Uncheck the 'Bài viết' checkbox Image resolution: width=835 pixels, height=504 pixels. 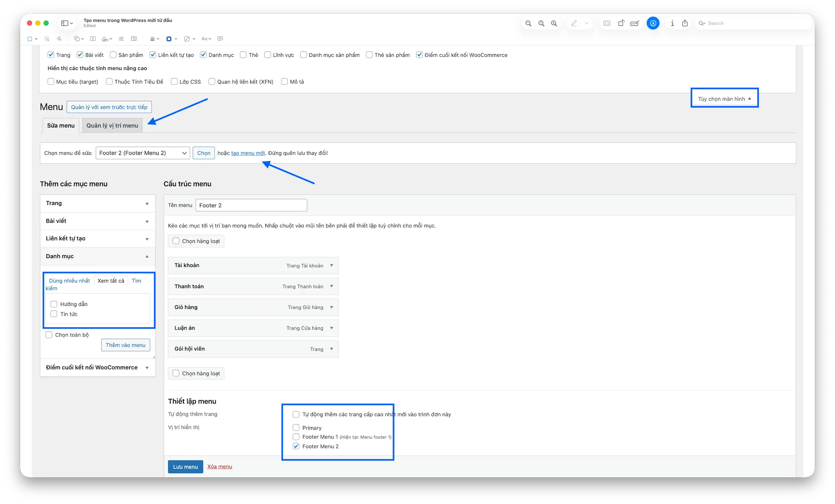[80, 54]
